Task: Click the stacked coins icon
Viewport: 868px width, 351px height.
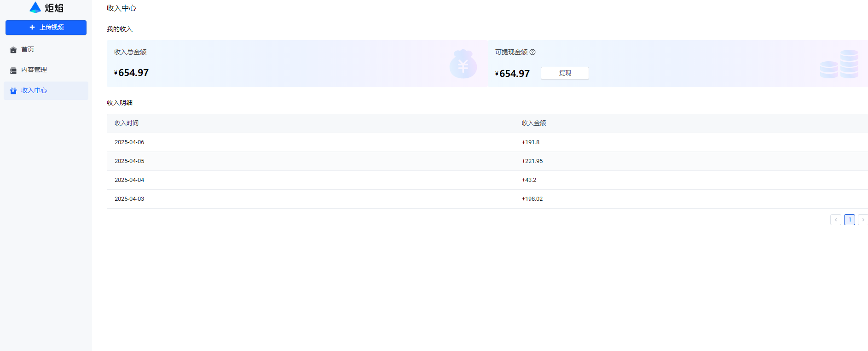Action: coord(839,64)
